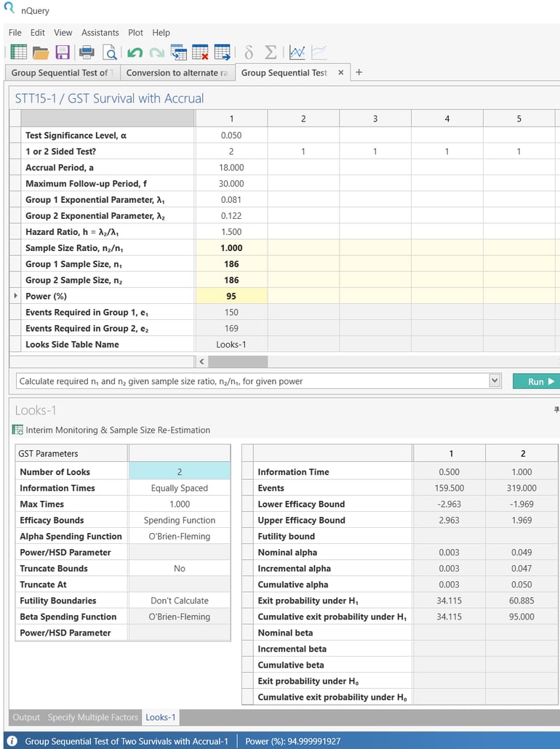This screenshot has height=749, width=560.
Task: Select column 5 header in main table
Action: [519, 119]
